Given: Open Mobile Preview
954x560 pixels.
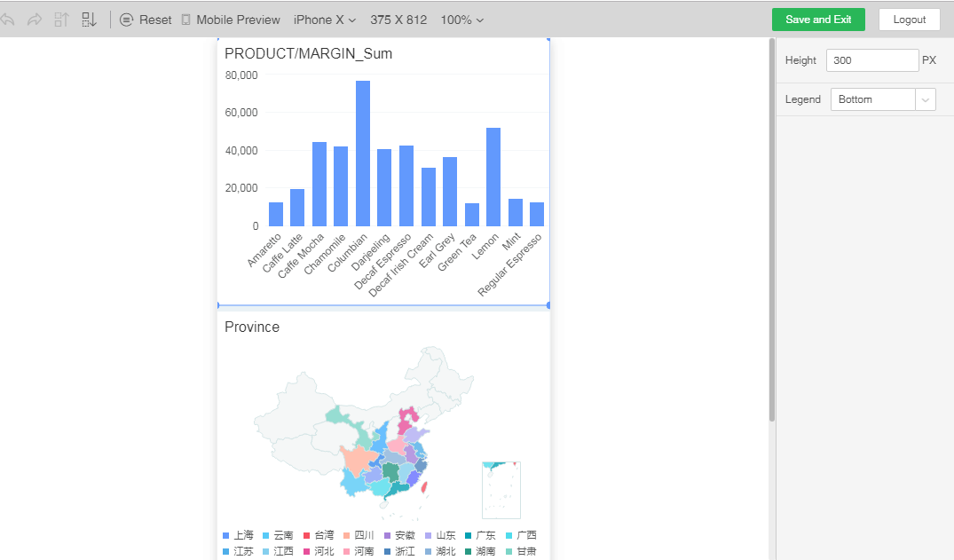Looking at the screenshot, I should pyautogui.click(x=231, y=20).
